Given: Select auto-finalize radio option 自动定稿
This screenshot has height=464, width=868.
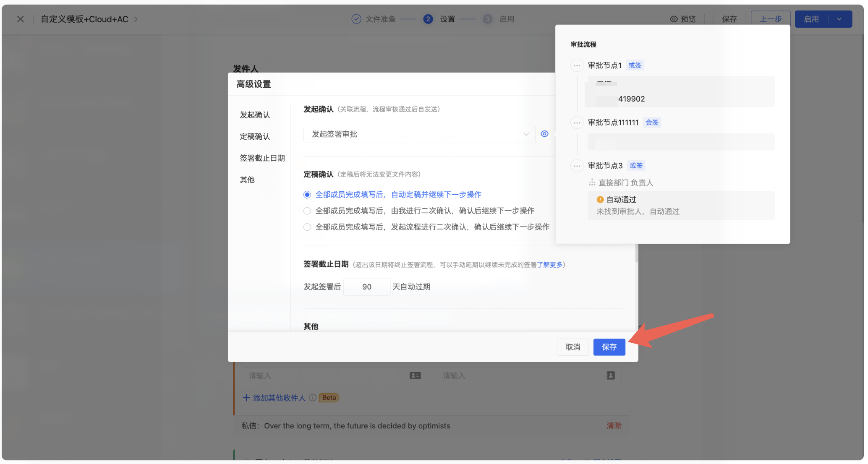Looking at the screenshot, I should pos(307,195).
